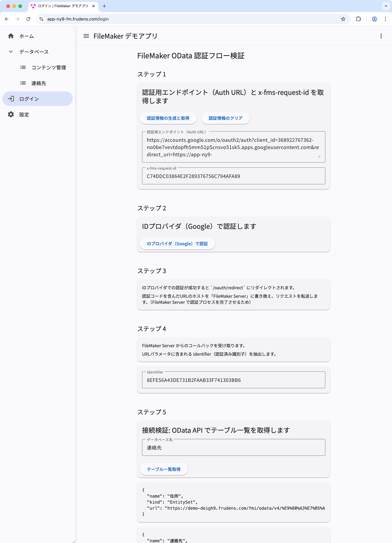Click the ステップ 3 heading
This screenshot has height=543, width=392.
click(152, 271)
